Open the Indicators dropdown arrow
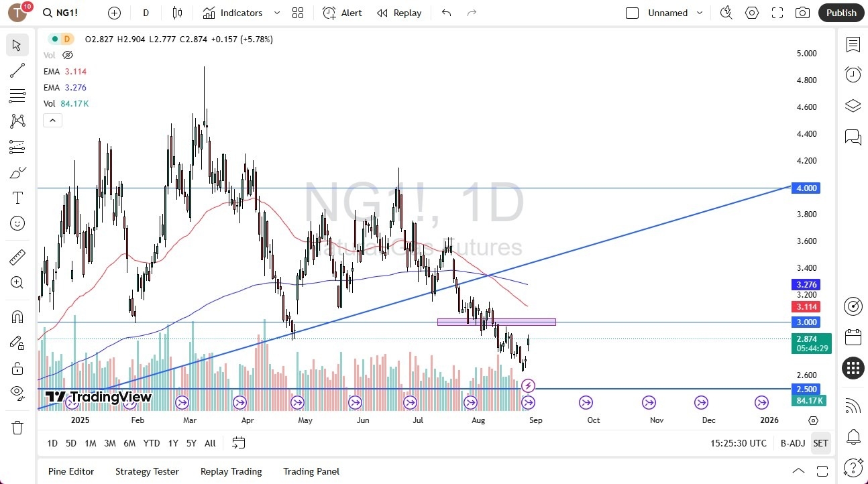This screenshot has height=484, width=868. 276,12
